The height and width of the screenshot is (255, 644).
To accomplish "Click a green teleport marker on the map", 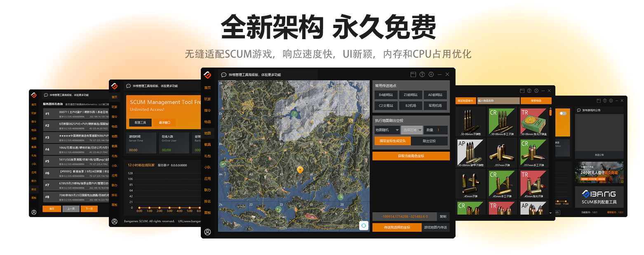I will [x=294, y=113].
